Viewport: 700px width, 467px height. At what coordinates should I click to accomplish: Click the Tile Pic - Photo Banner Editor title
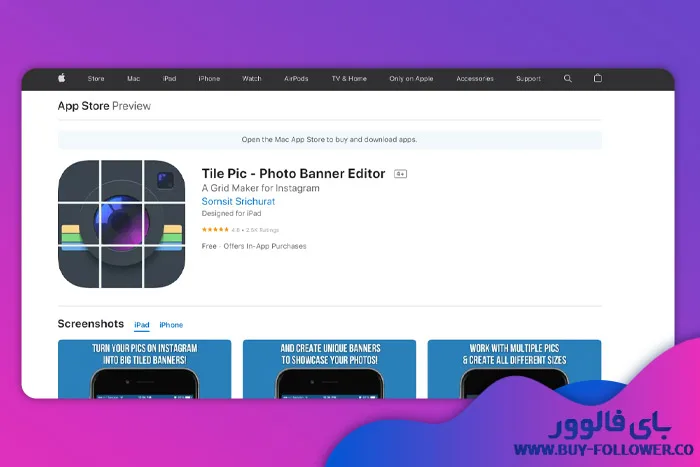point(293,173)
